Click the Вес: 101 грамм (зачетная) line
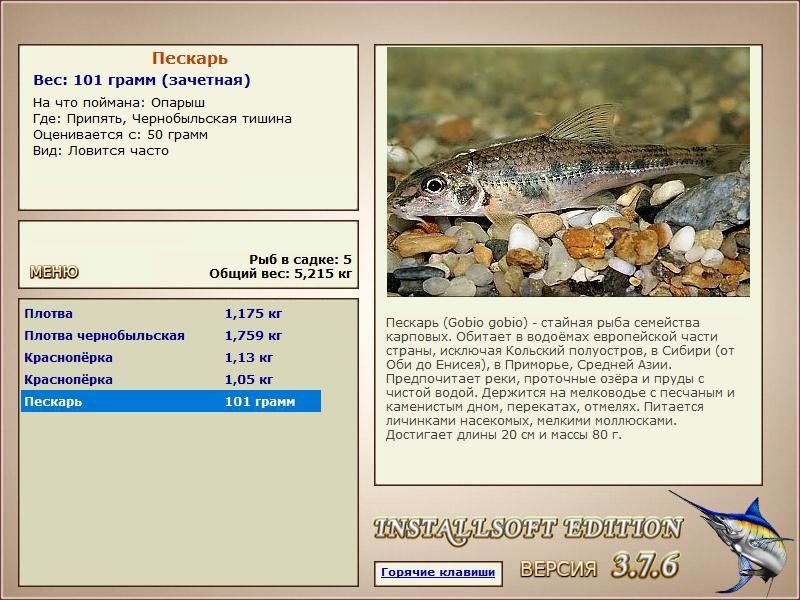Screen dimensions: 800x600 tap(142, 80)
